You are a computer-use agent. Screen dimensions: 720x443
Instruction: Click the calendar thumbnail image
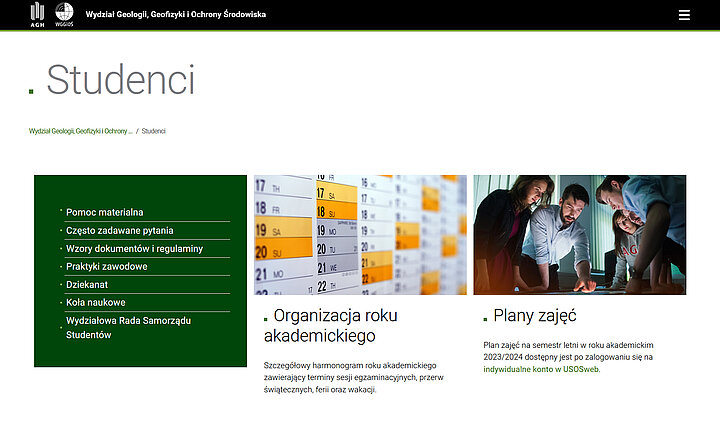tap(360, 235)
